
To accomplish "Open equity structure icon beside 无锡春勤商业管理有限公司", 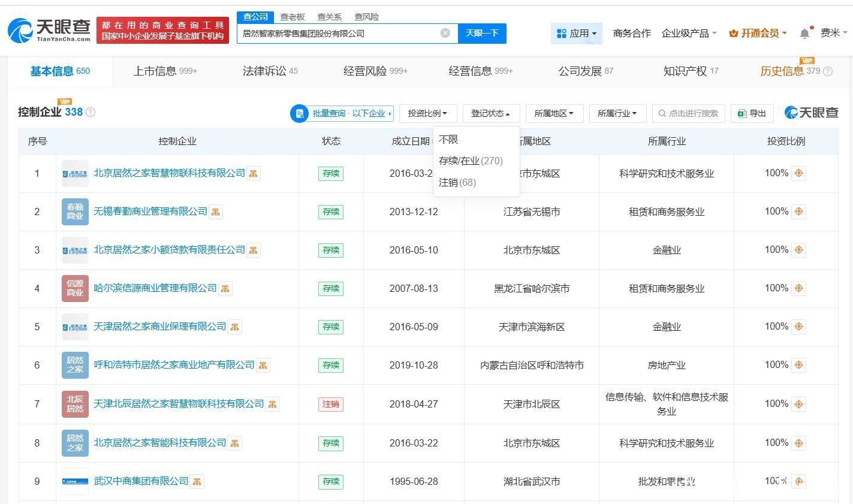I will tap(216, 212).
